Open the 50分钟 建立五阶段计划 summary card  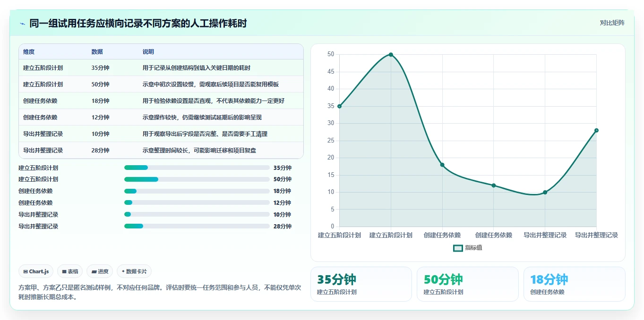tap(467, 284)
